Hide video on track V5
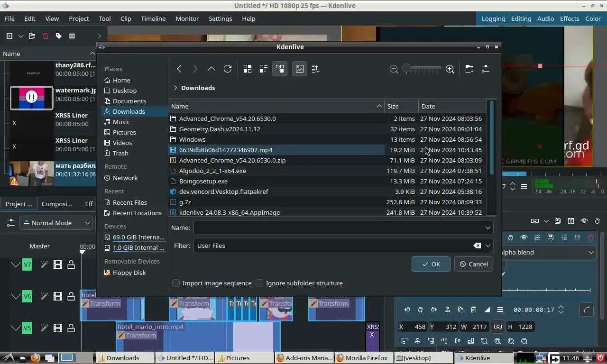The width and height of the screenshot is (607, 364). click(58, 328)
